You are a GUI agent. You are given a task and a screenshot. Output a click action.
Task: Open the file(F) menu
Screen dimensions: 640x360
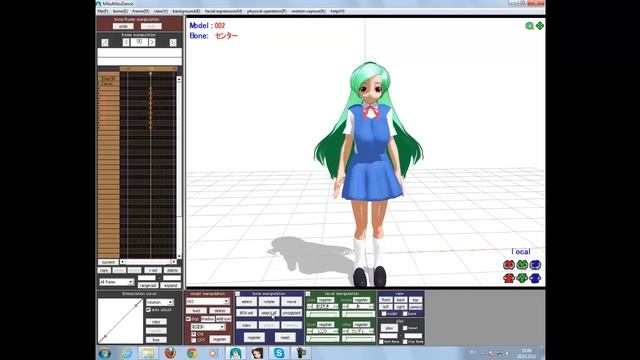pos(103,11)
